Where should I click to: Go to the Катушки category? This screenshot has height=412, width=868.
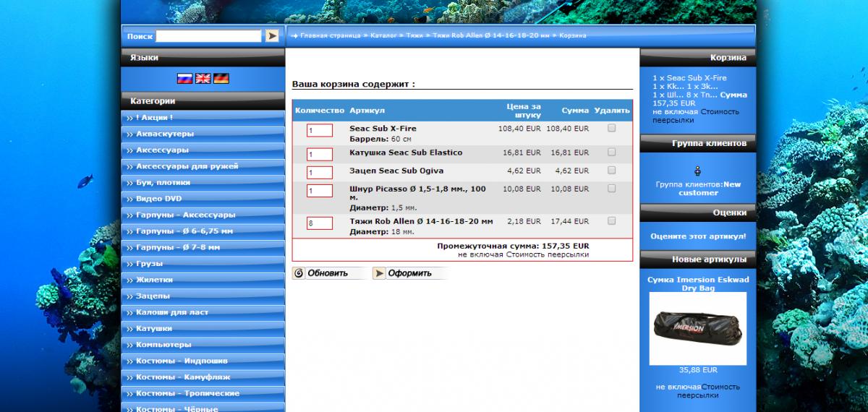[x=153, y=328]
